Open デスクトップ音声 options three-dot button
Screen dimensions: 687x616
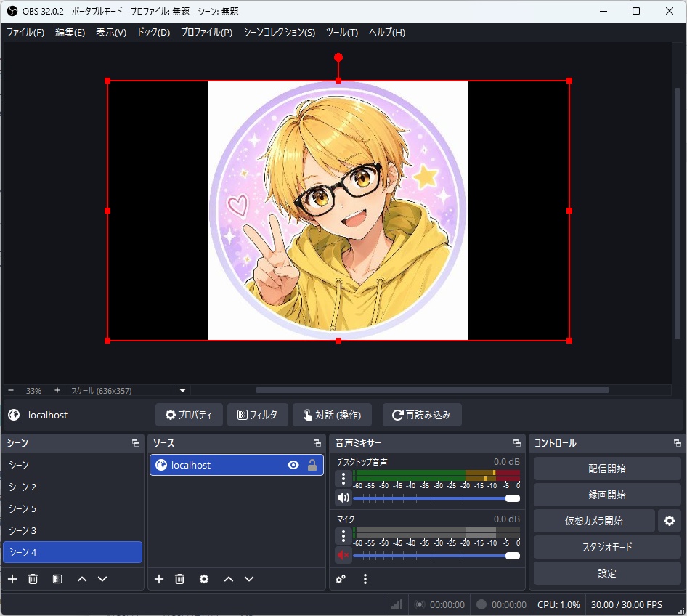click(343, 479)
